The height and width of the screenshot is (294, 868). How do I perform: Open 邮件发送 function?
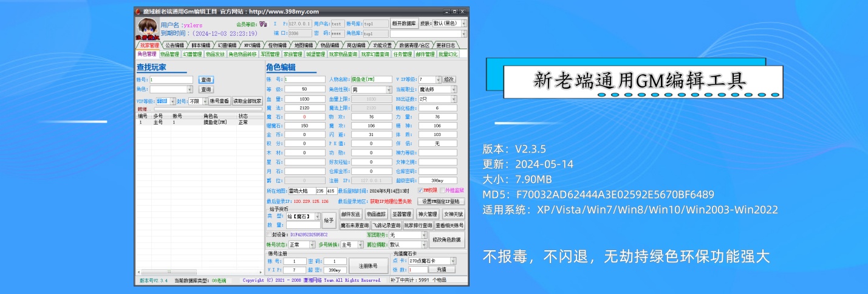click(x=350, y=214)
